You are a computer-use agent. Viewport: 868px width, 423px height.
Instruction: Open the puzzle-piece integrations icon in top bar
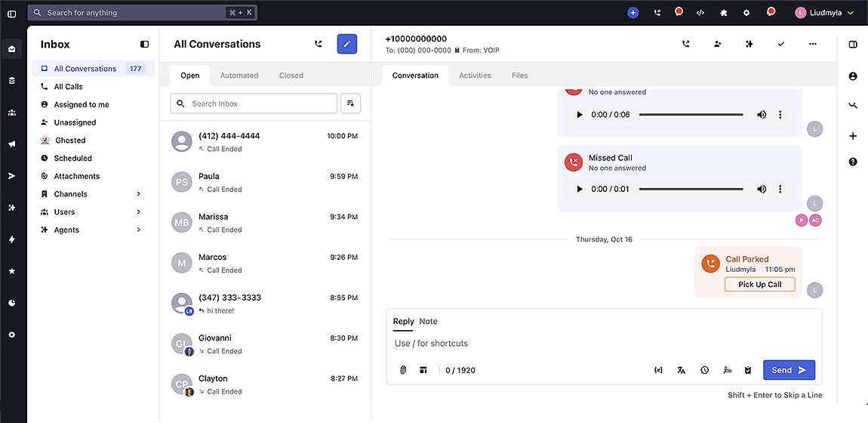click(x=723, y=13)
